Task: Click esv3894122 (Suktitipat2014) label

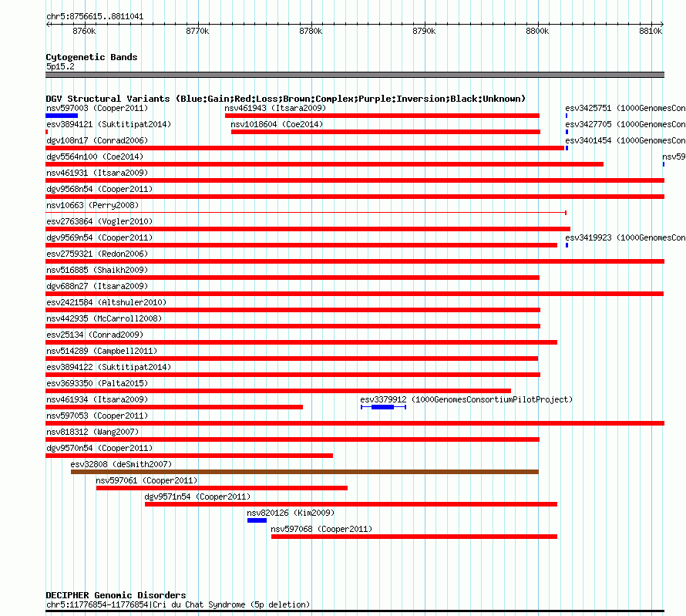Action: pos(109,367)
